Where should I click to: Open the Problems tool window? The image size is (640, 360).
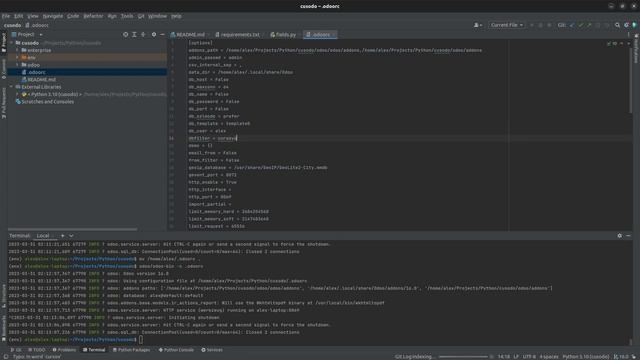64,350
